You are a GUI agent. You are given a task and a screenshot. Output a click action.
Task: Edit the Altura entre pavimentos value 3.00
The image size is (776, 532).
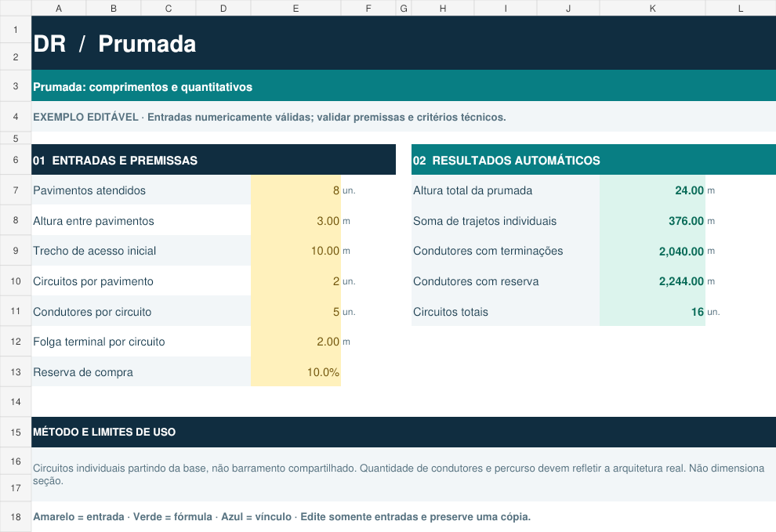click(x=296, y=221)
